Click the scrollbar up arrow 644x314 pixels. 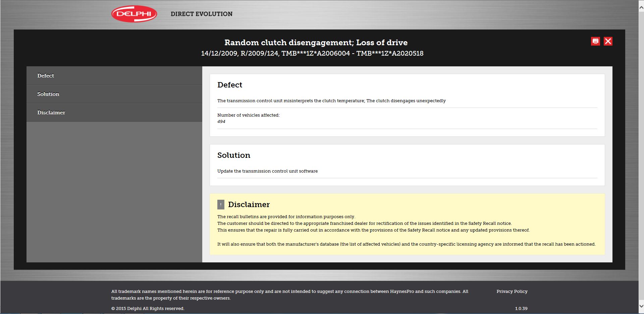[x=641, y=3]
